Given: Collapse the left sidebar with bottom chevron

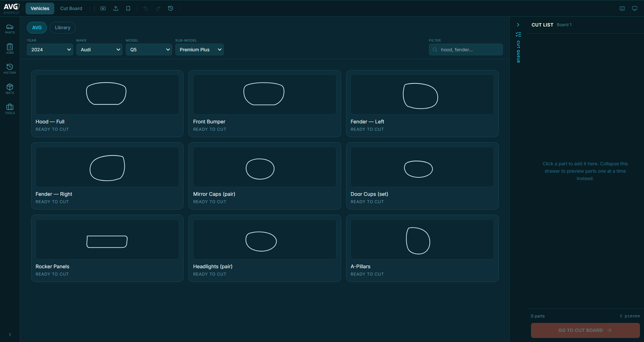Looking at the screenshot, I should [x=10, y=335].
